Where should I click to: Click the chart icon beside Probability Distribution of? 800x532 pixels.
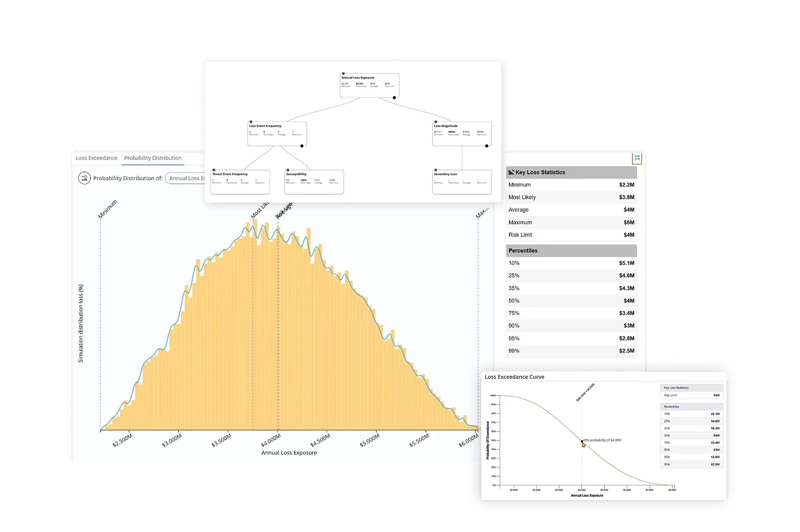pyautogui.click(x=84, y=178)
